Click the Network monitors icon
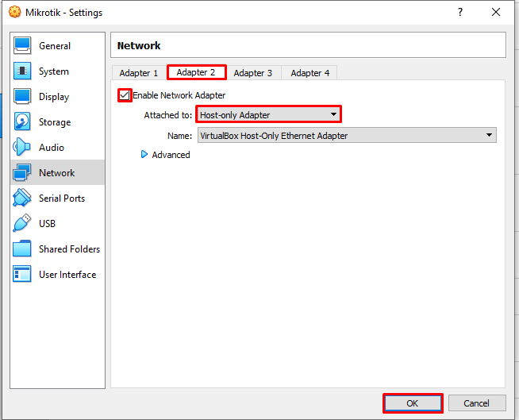The image size is (519, 420). pyautogui.click(x=22, y=172)
